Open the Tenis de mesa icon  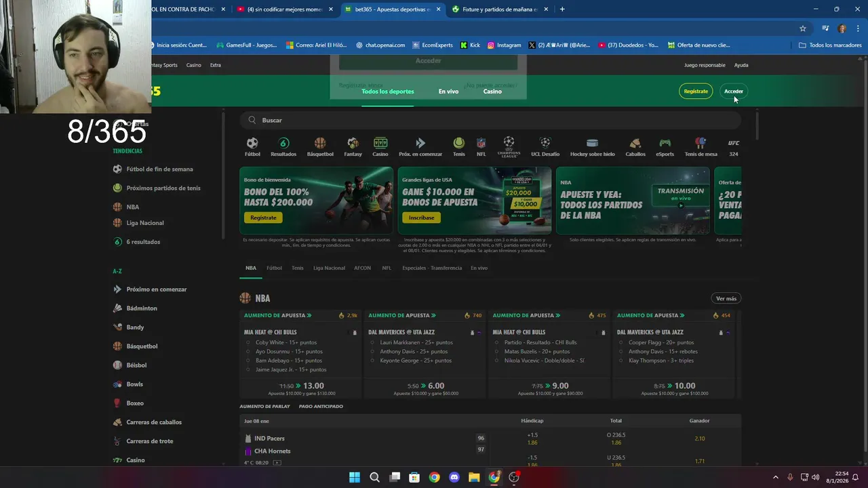pos(701,147)
